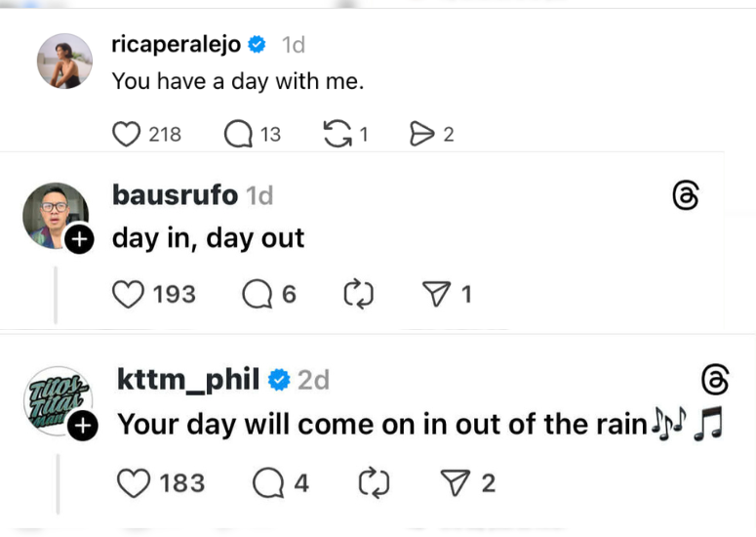756x537 pixels.
Task: Open comments on ricaperalejo's post
Action: click(237, 135)
